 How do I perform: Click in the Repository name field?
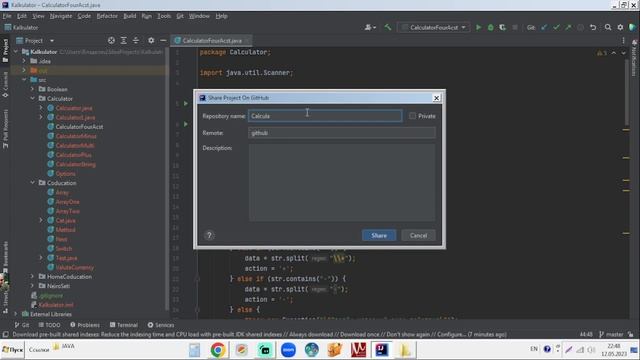click(325, 116)
